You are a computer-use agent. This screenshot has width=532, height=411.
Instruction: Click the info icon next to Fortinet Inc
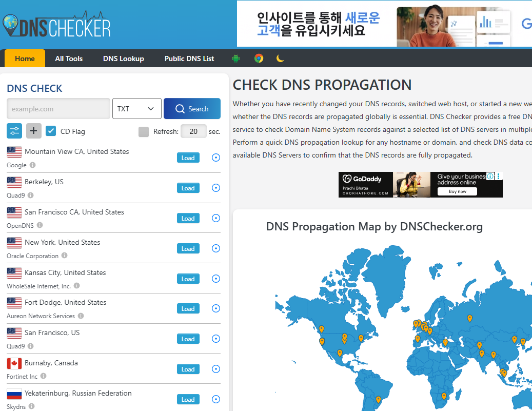point(44,376)
